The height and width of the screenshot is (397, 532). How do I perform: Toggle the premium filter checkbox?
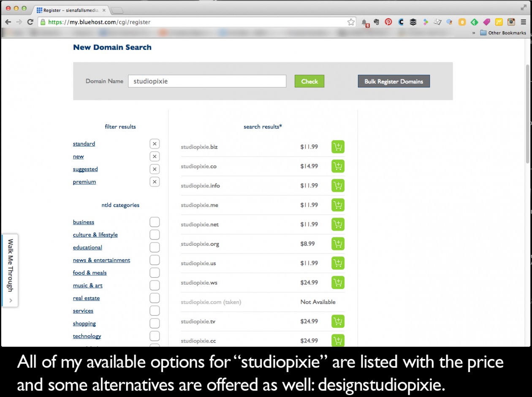[x=155, y=182]
